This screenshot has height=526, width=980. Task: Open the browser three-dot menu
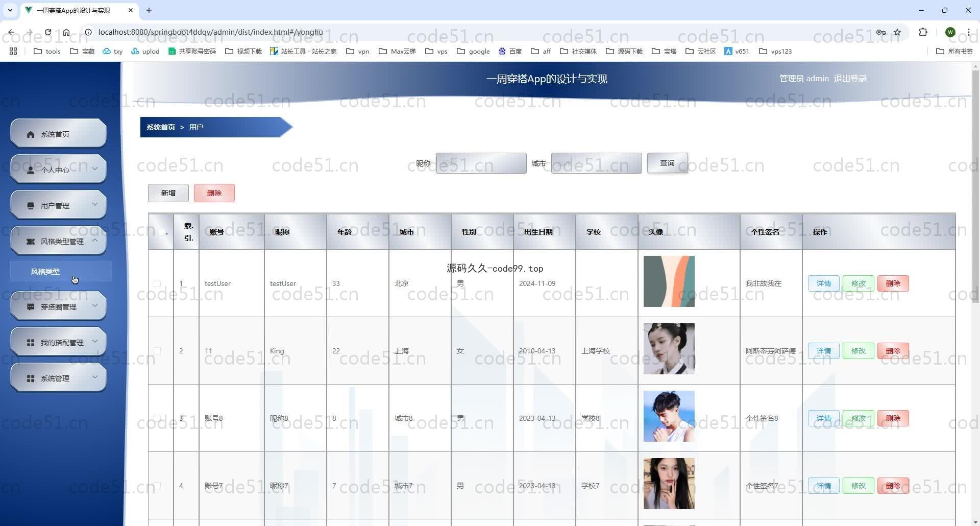pyautogui.click(x=968, y=32)
